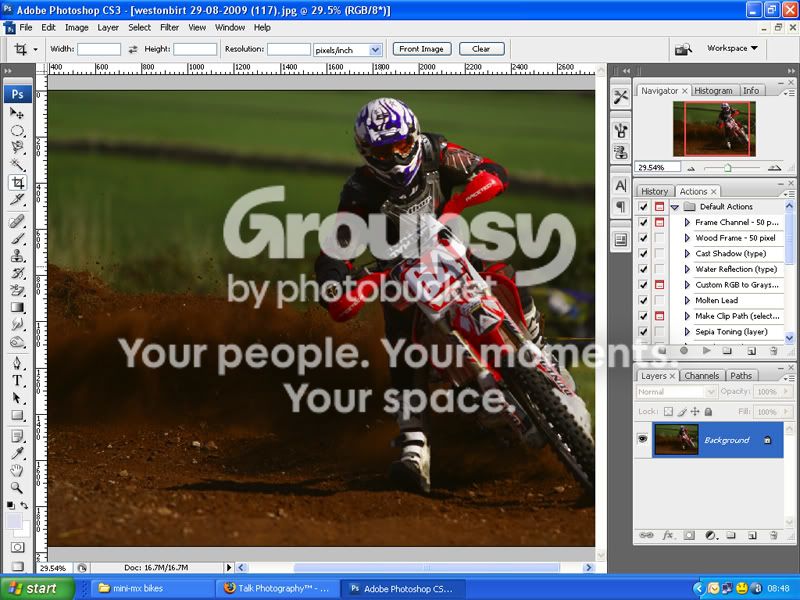
Task: Select the Healing Brush tool
Action: pyautogui.click(x=17, y=221)
